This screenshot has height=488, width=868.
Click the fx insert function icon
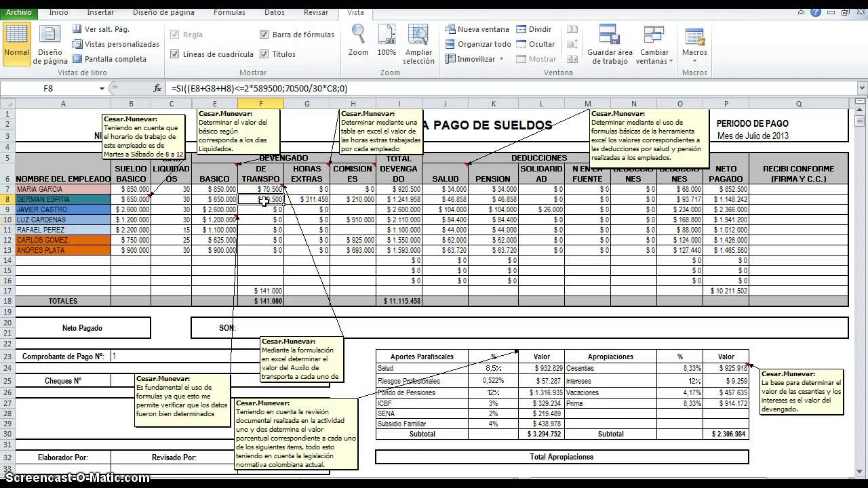(x=157, y=88)
